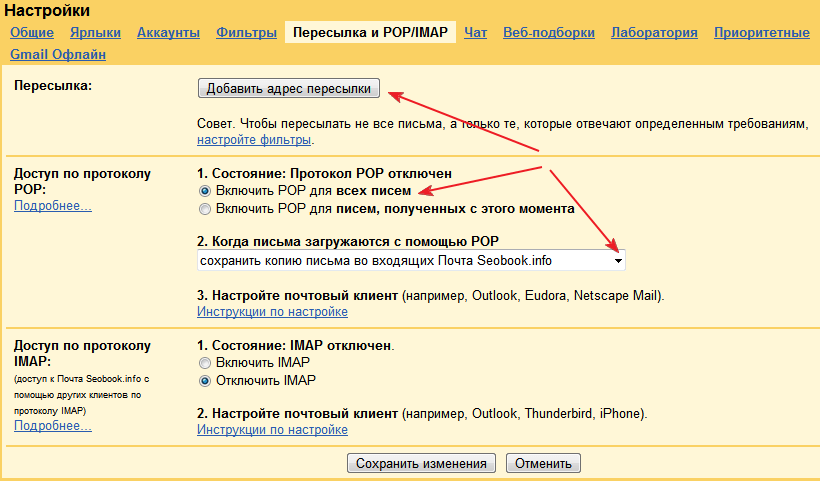Screen dimensions: 820x481
Task: Open POP Инструкции по настройке link
Action: pos(272,312)
